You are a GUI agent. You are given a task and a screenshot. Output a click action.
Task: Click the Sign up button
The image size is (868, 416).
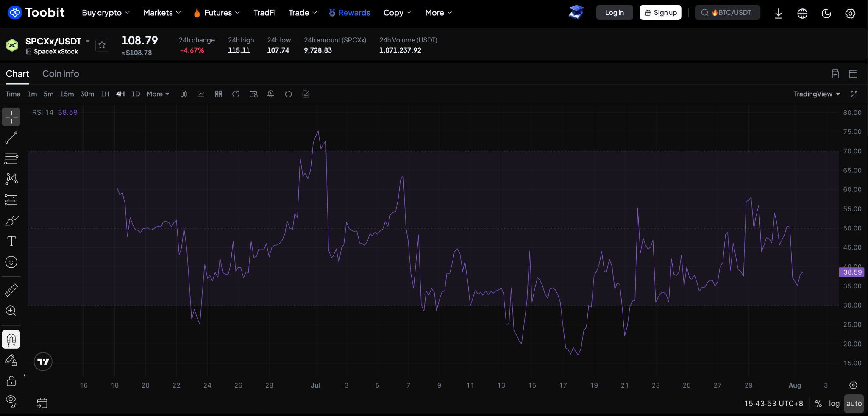coord(660,13)
